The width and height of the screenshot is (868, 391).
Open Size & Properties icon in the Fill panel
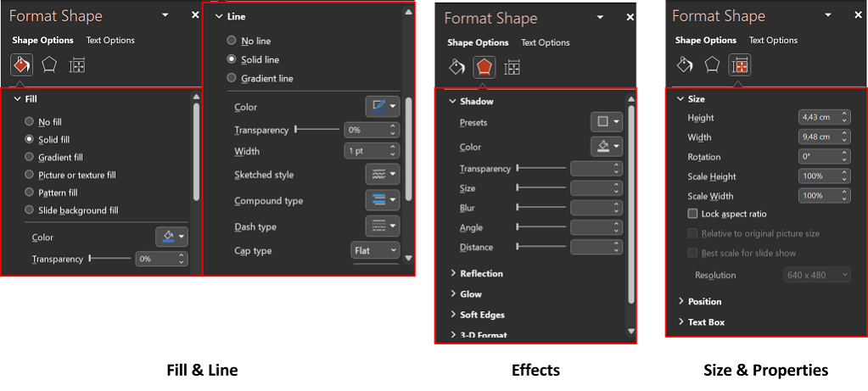click(77, 66)
